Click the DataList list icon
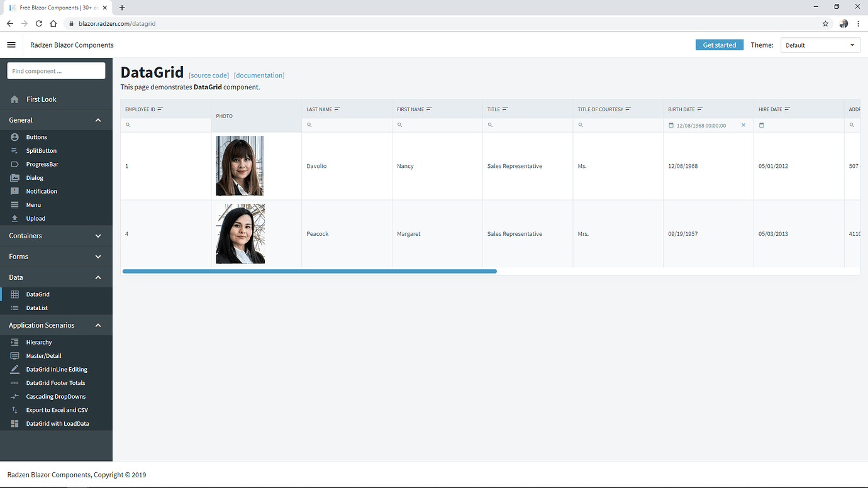 click(x=14, y=308)
